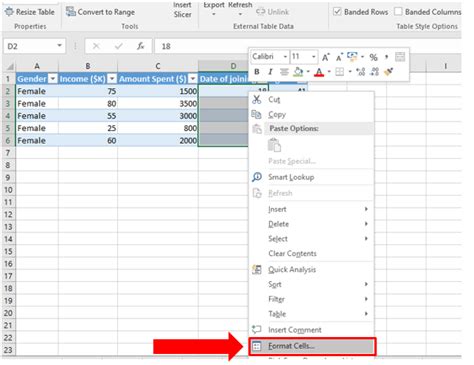Open the Insert submenu
Viewport: 474px width, 365px height.
click(311, 209)
